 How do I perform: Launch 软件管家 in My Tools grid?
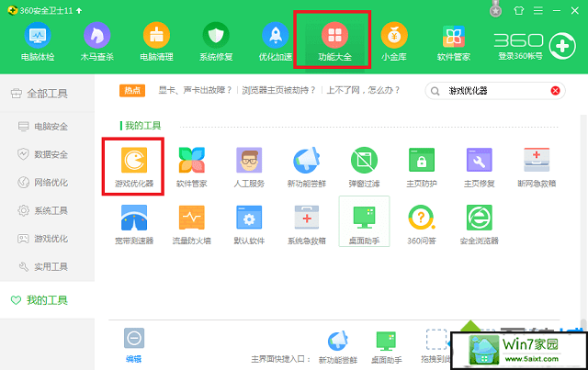coord(192,167)
